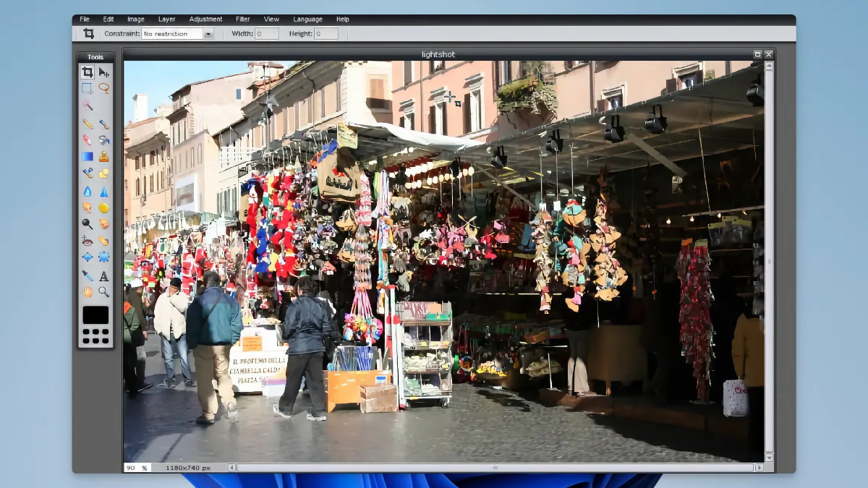
Task: Expand the Language menu
Action: tap(307, 19)
